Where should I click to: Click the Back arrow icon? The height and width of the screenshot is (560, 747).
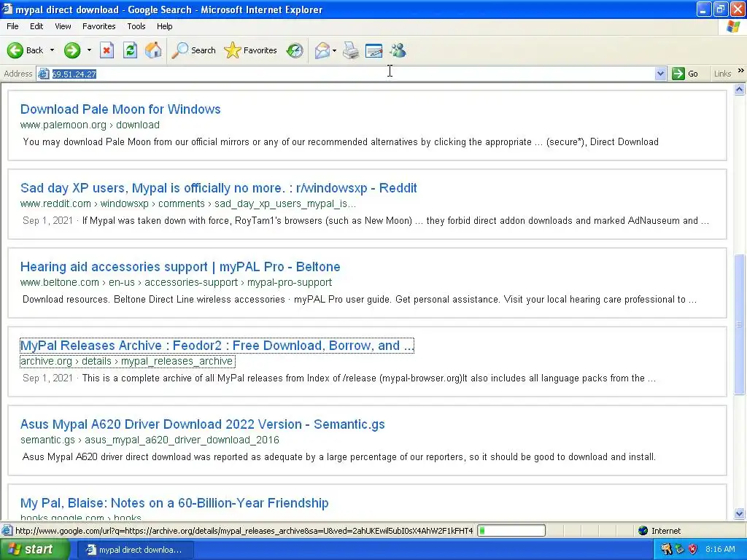[15, 50]
